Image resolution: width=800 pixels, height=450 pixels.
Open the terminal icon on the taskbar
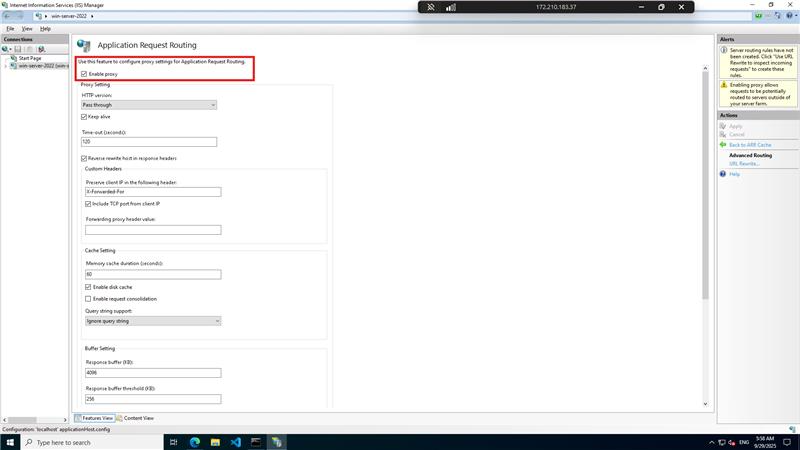pos(256,442)
